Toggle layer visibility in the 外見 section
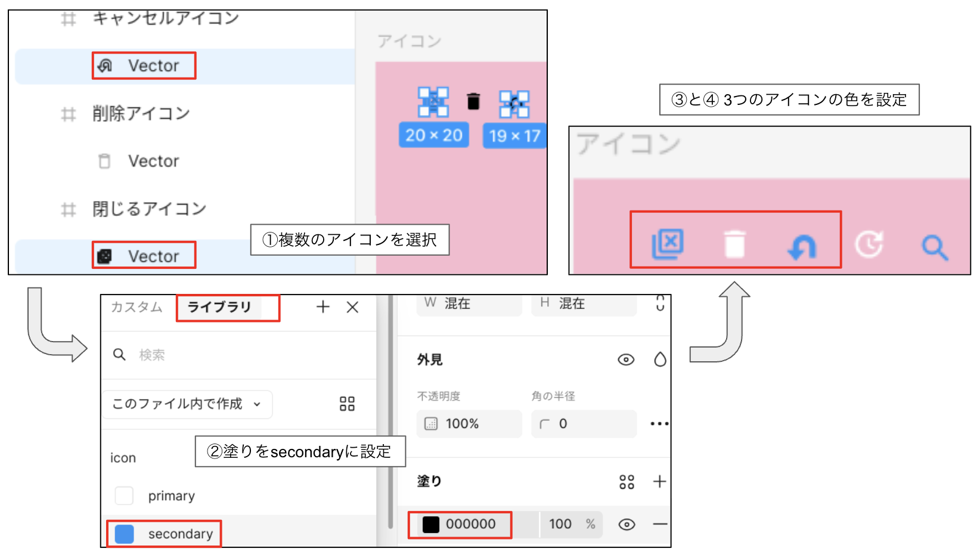This screenshot has width=980, height=558. [x=626, y=359]
